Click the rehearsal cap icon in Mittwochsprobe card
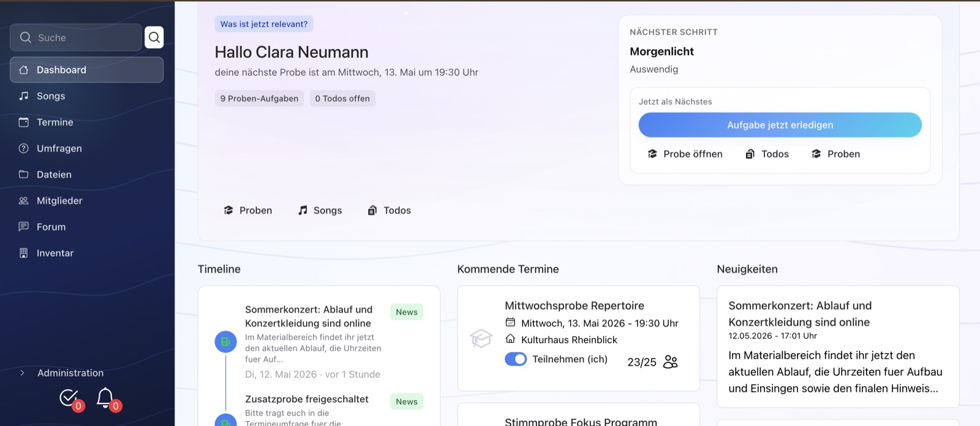The width and height of the screenshot is (980, 426). [481, 338]
